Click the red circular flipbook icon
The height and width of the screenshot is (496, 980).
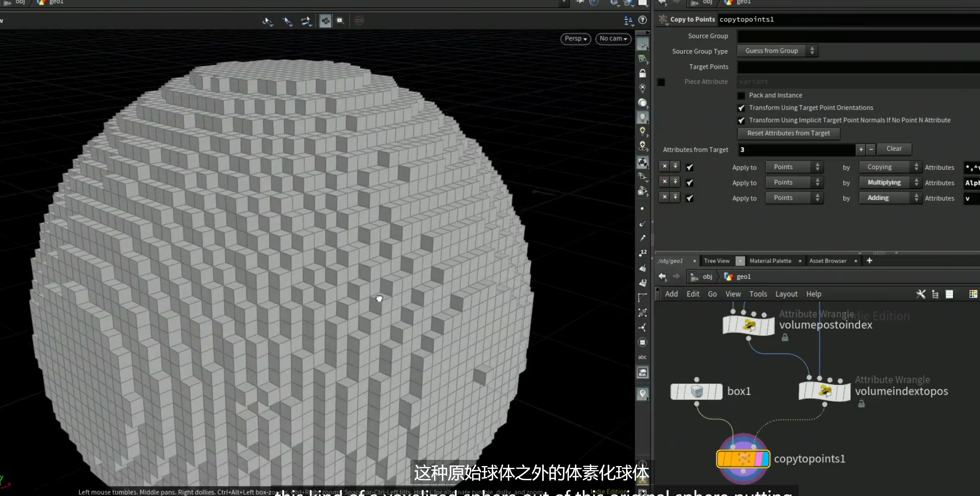359,20
